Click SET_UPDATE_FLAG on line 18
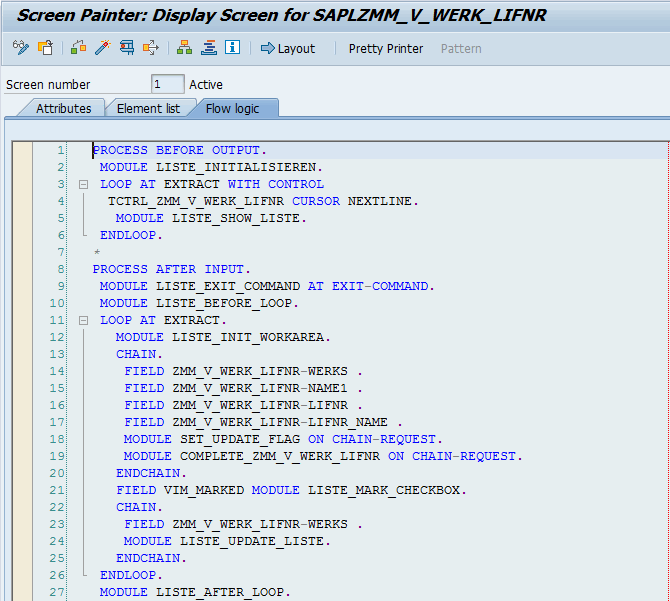The width and height of the screenshot is (670, 601). click(240, 439)
